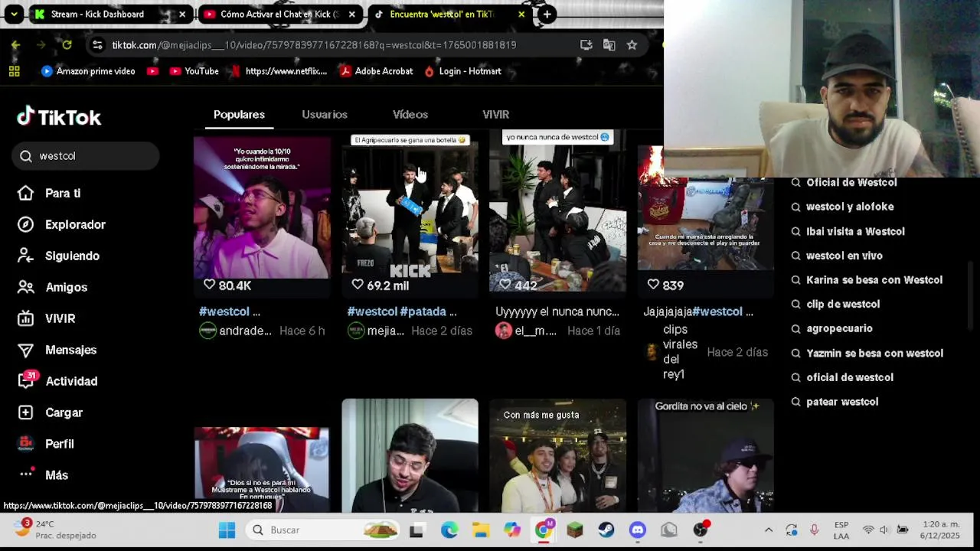This screenshot has height=551, width=980.
Task: Click the heart icon showing 442 likes
Action: pos(505,285)
